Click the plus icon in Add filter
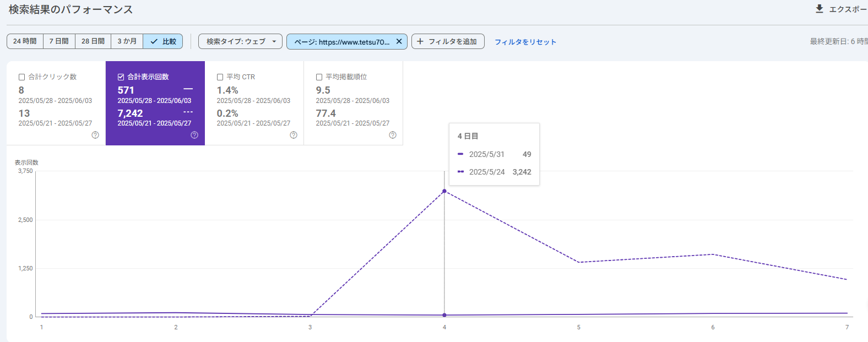The image size is (868, 342). (x=420, y=41)
